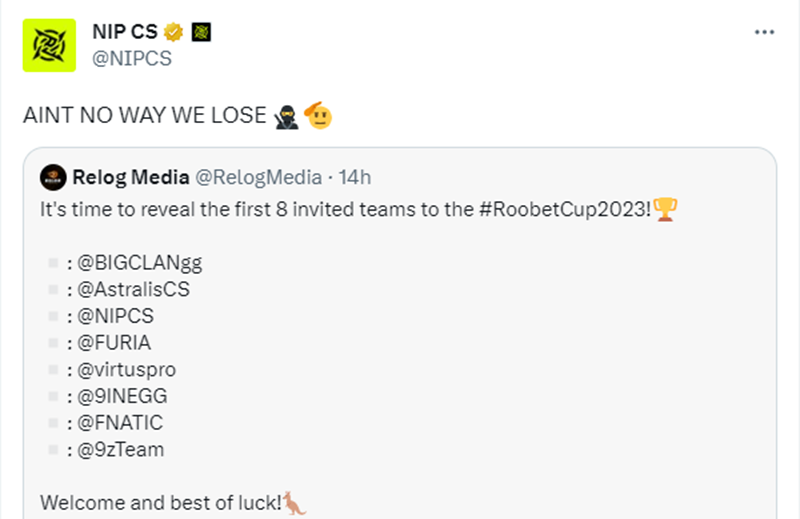Image resolution: width=800 pixels, height=519 pixels.
Task: Click the saluting face emoji
Action: tap(318, 115)
